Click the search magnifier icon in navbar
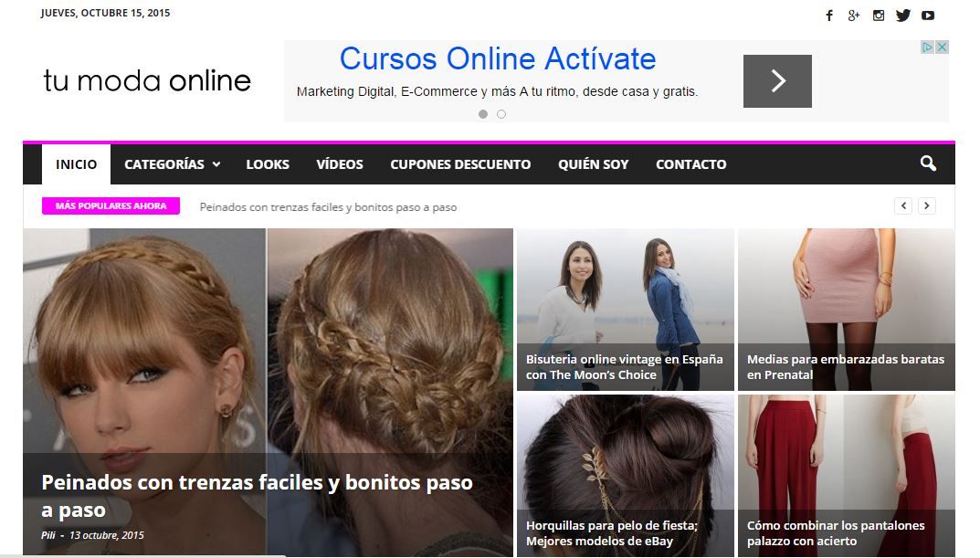 [x=928, y=164]
